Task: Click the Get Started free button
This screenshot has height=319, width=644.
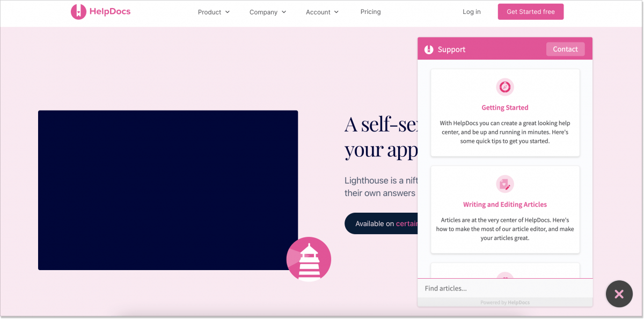Action: pos(530,11)
